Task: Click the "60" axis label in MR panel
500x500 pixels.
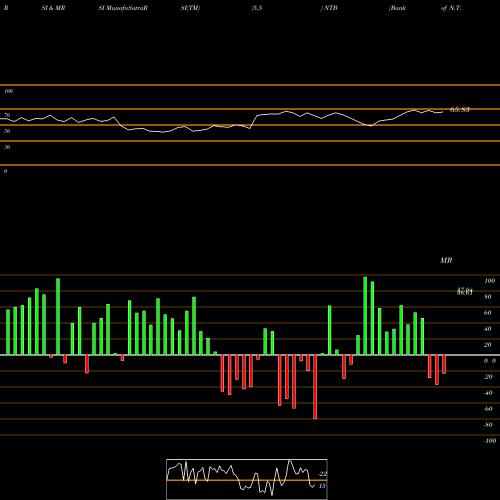Action: click(488, 313)
